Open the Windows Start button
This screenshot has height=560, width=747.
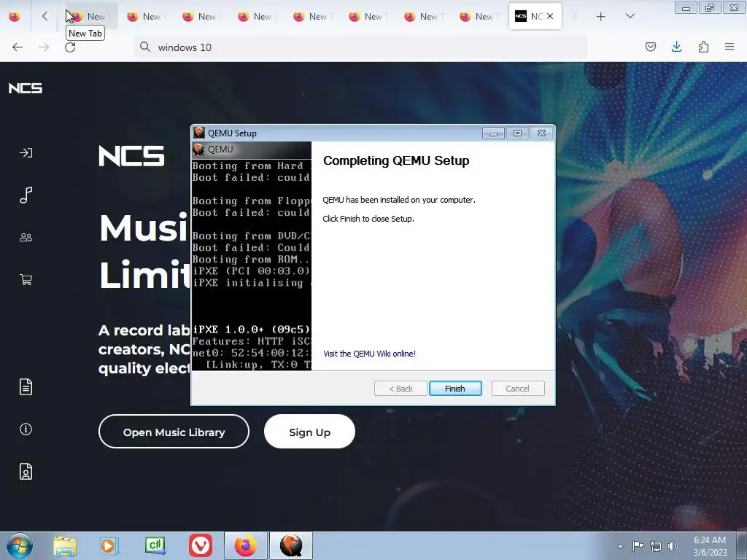pos(20,545)
